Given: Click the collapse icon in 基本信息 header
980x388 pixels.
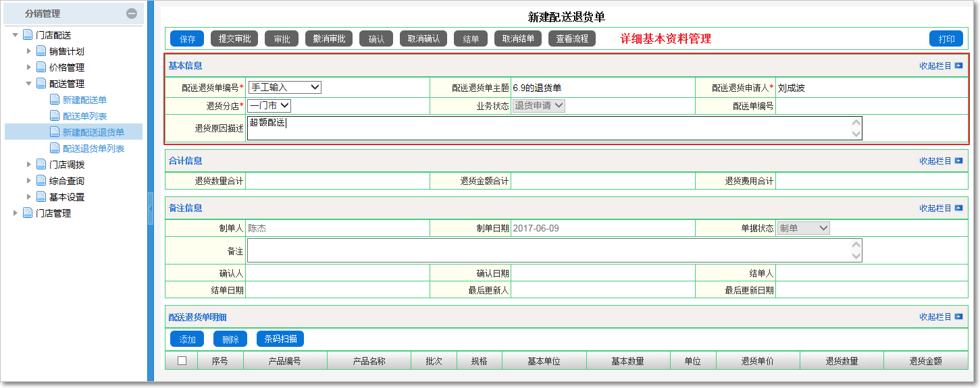Looking at the screenshot, I should coord(958,66).
